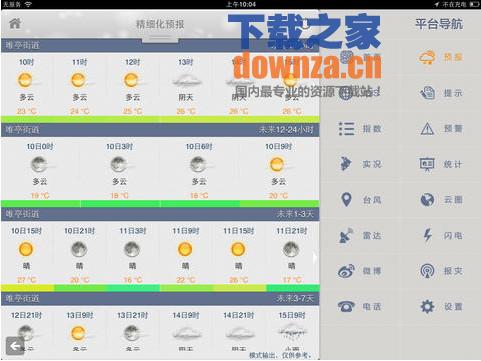
Task: Tap the 20 ℃ temperature at 10日9时
Action: click(279, 196)
